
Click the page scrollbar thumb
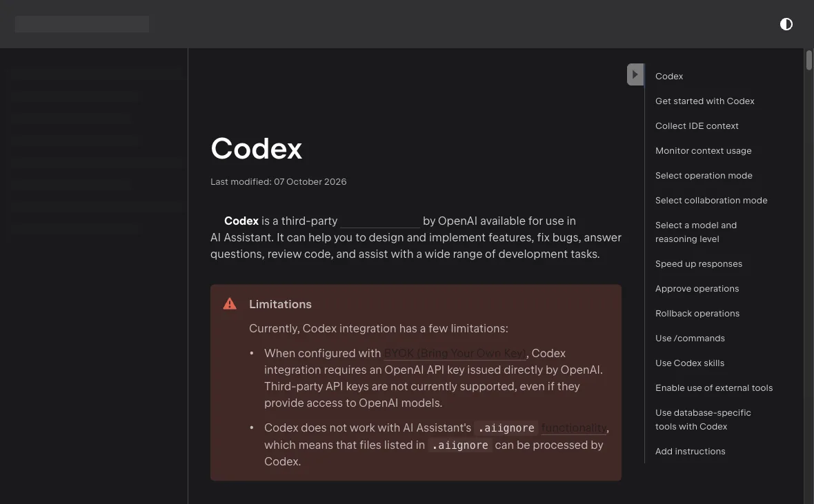tap(808, 60)
